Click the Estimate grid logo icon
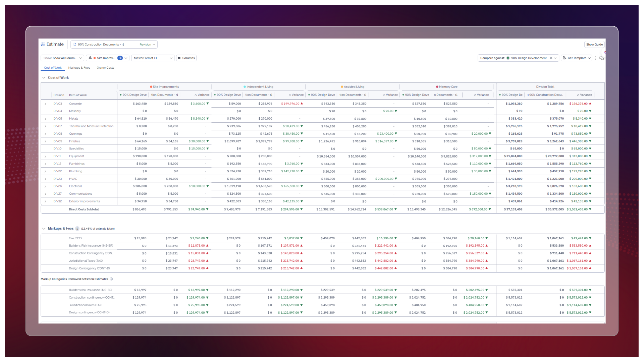 43,44
